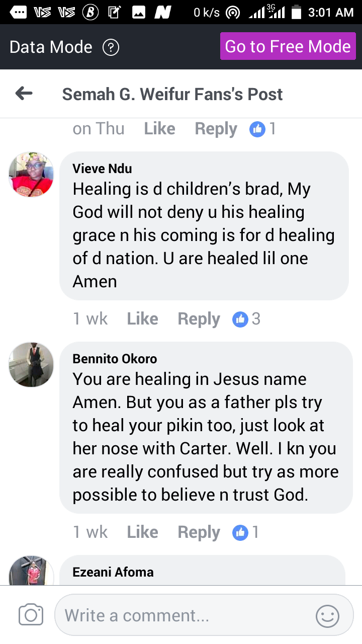Open Bennito Okoro's profile picture

click(31, 364)
